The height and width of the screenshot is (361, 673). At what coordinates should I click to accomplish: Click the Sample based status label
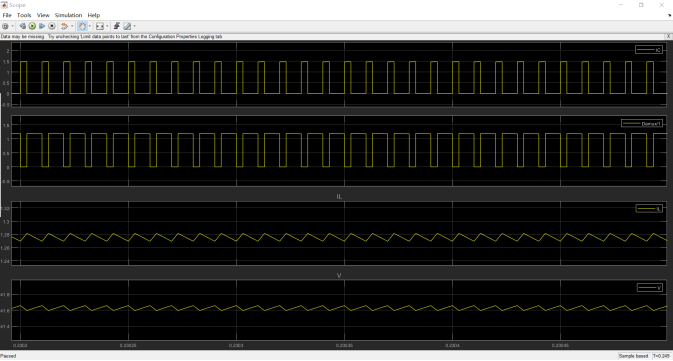click(x=634, y=356)
